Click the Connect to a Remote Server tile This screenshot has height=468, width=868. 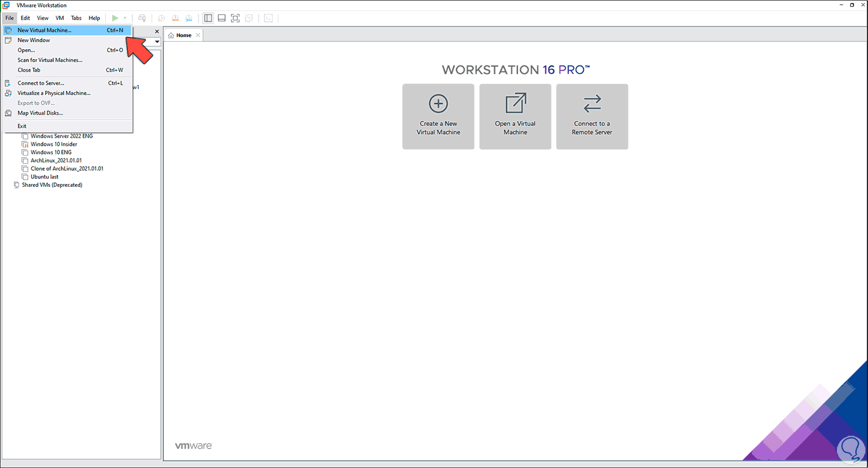[x=592, y=117]
